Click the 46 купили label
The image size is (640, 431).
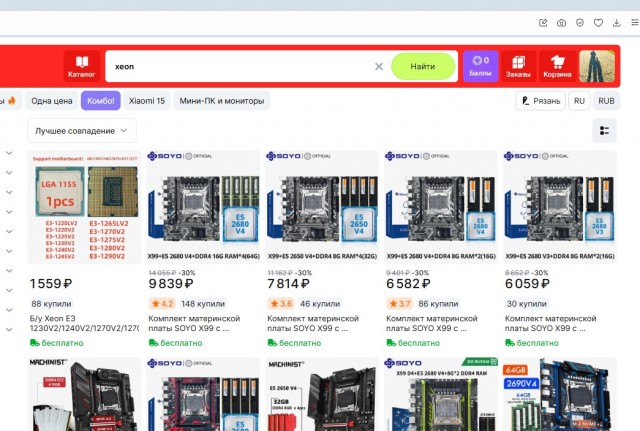pos(320,304)
